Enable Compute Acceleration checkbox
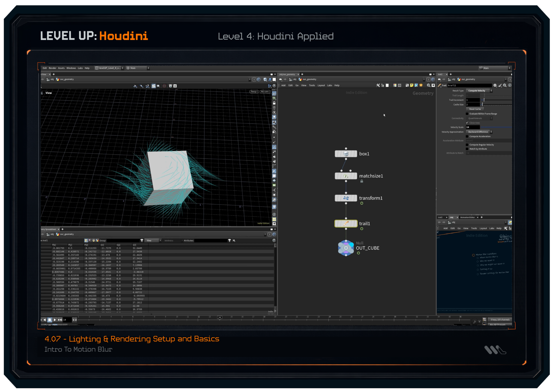This screenshot has width=552, height=392. (467, 136)
